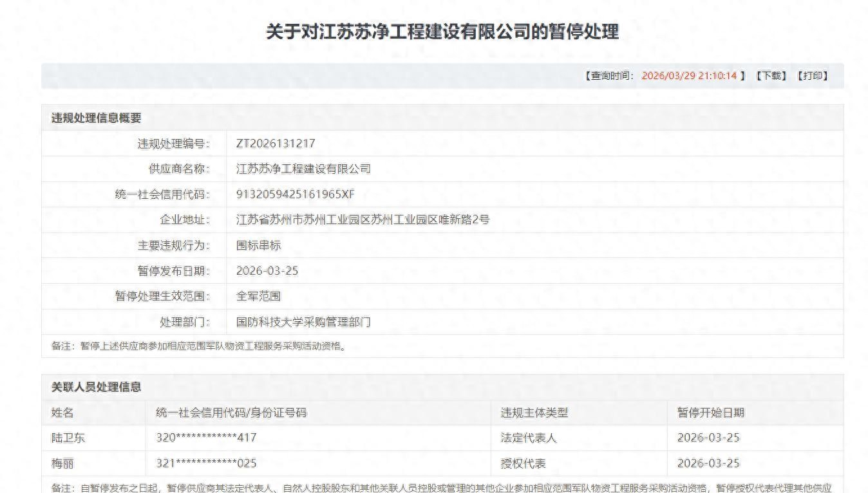Click the 姓名 column header

coord(61,413)
